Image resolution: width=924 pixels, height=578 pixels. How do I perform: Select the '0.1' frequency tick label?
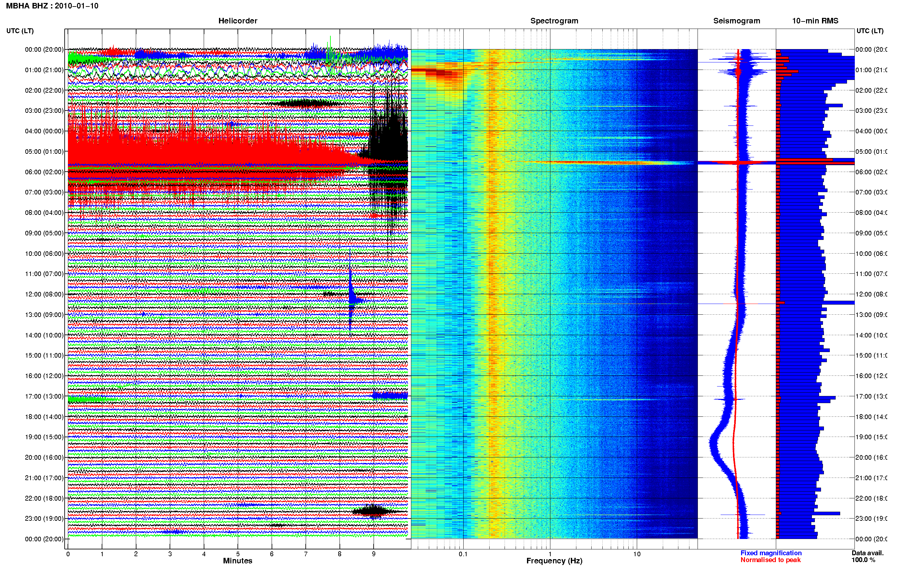click(463, 554)
